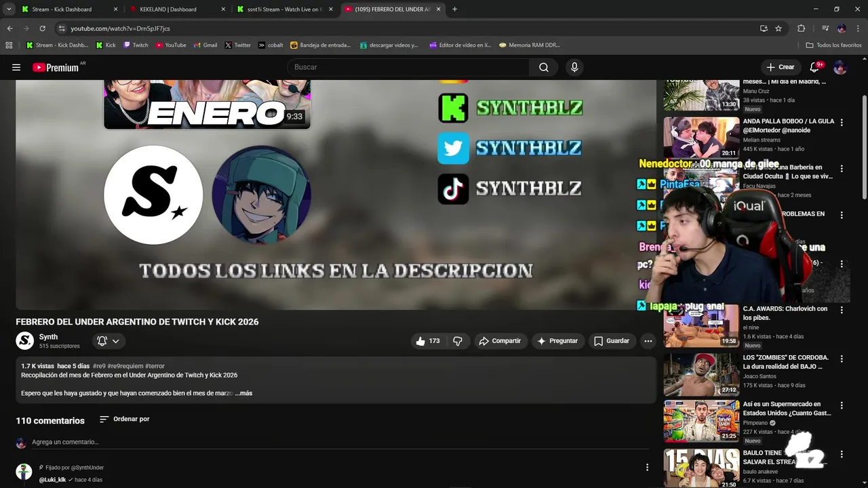Open a new browser tab
The image size is (868, 488).
point(454,9)
